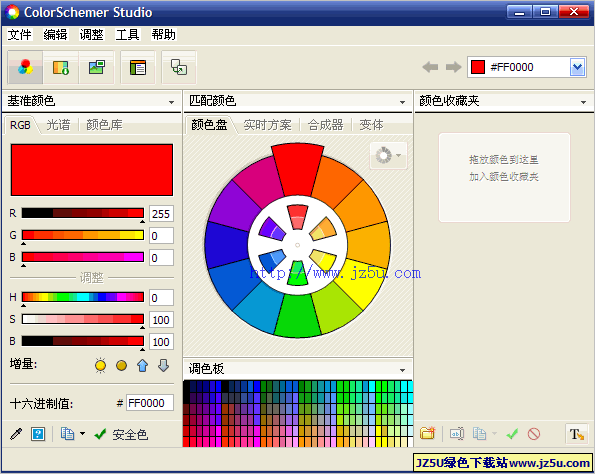
Task: Expand the 基准颜色 panel dropdown arrow
Action: 172,102
